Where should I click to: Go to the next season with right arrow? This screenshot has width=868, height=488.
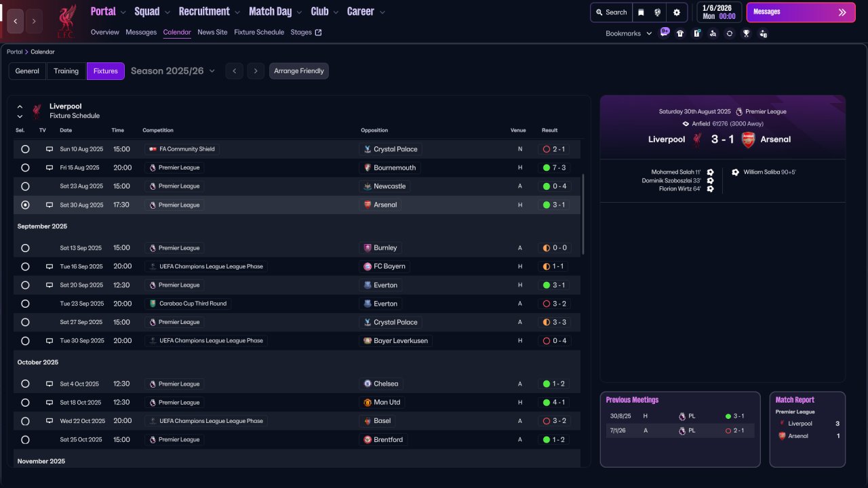(256, 71)
